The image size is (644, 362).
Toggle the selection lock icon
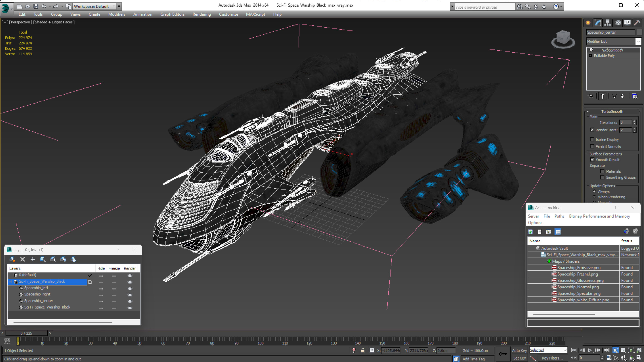(363, 350)
